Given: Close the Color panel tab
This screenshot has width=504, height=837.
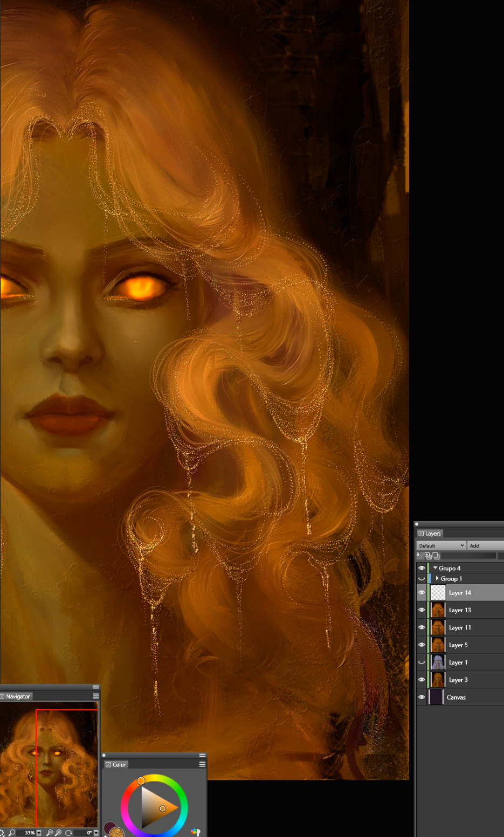Looking at the screenshot, I should (x=108, y=764).
